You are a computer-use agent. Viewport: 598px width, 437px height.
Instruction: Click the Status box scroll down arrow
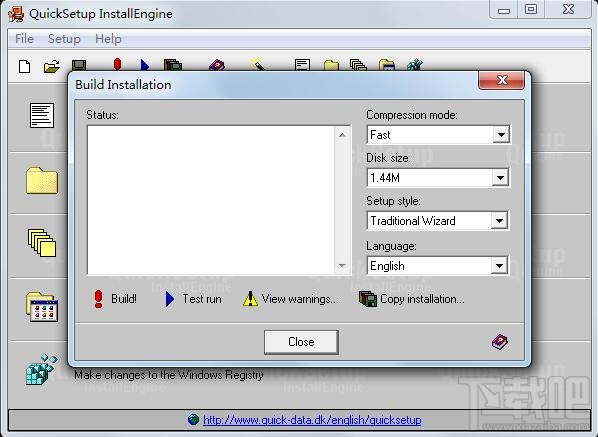coord(342,265)
